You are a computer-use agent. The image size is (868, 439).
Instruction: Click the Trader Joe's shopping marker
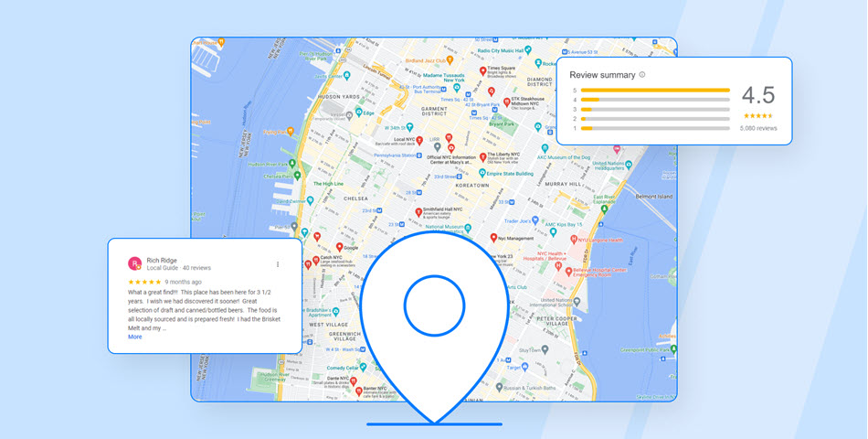pyautogui.click(x=535, y=220)
